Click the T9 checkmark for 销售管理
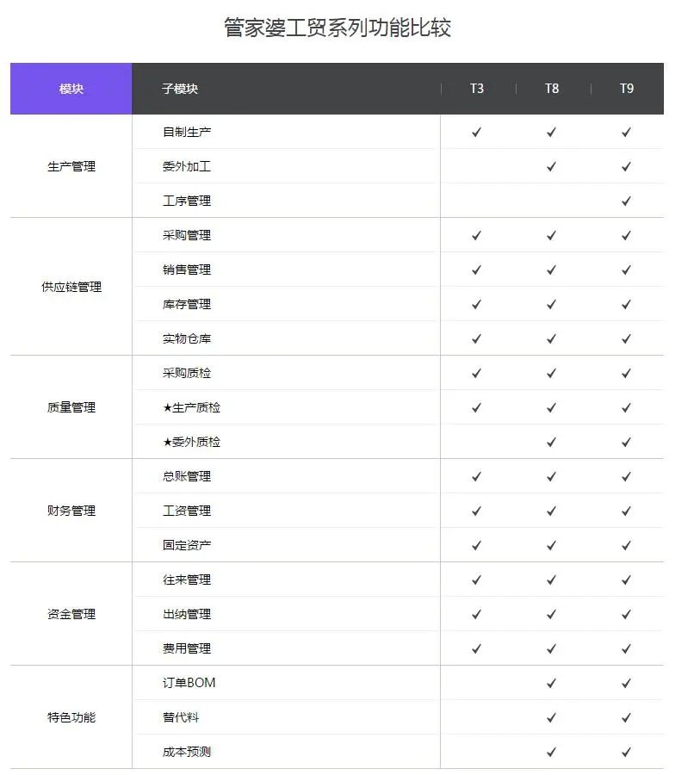700x775 pixels. click(x=626, y=270)
